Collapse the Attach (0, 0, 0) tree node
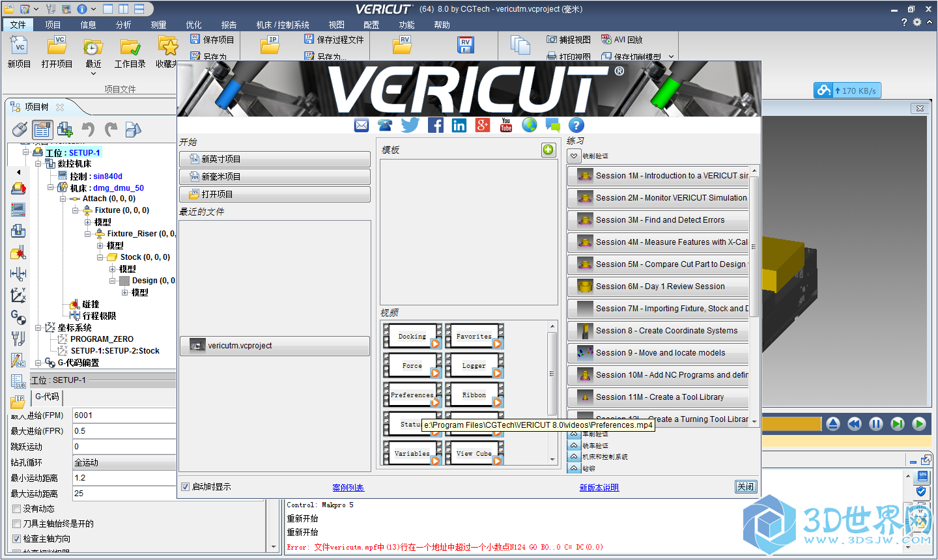The height and width of the screenshot is (560, 938). [x=63, y=199]
